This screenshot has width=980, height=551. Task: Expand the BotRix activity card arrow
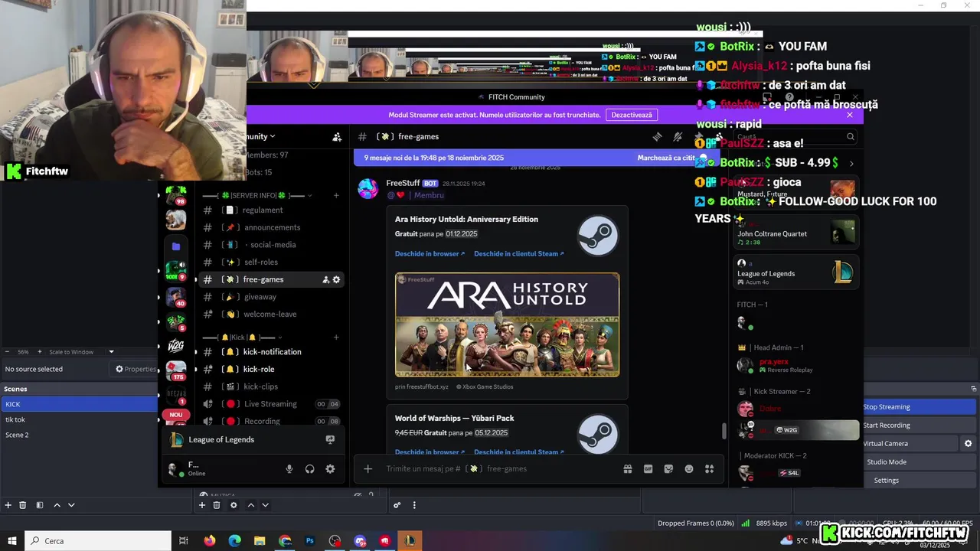coord(851,163)
